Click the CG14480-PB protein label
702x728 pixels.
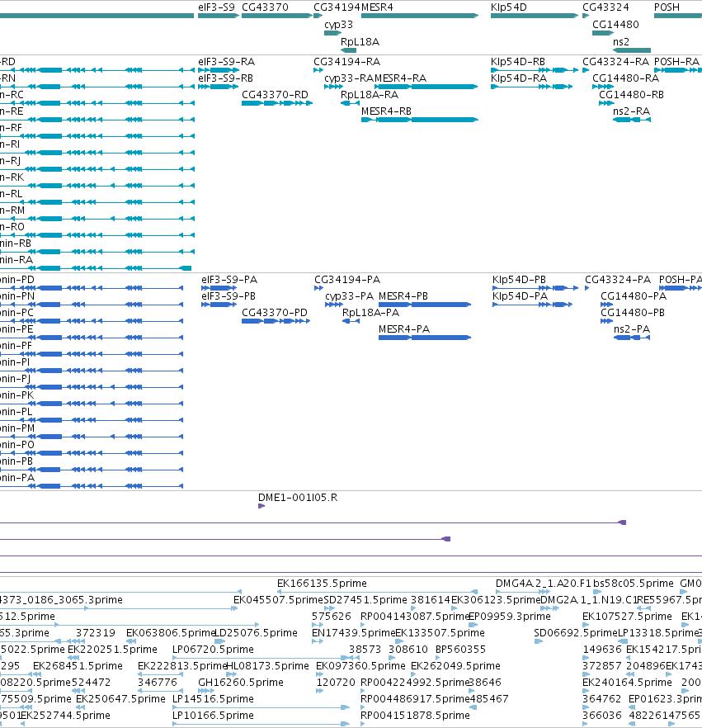coord(633,313)
